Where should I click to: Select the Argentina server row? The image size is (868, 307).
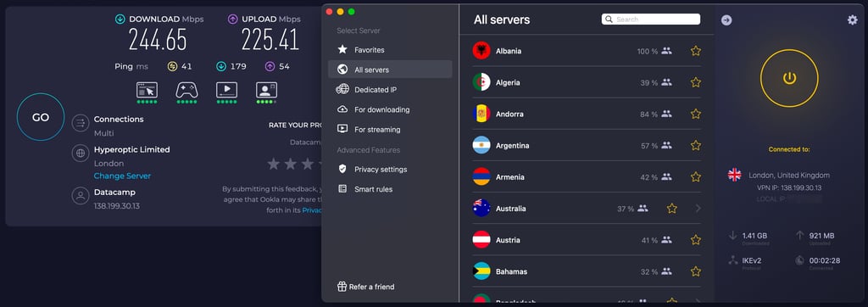587,146
